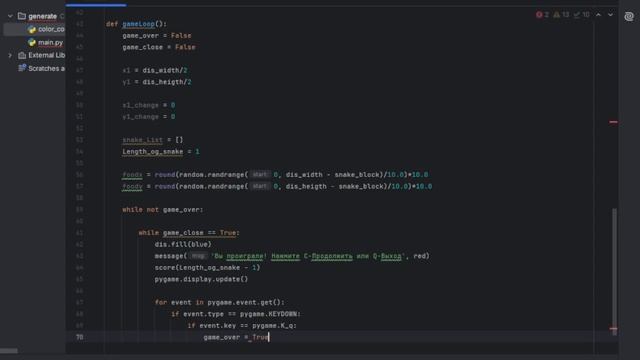This screenshot has height=360, width=640.
Task: Click the project panel horizontal scrollbar
Action: pyautogui.click(x=9, y=351)
